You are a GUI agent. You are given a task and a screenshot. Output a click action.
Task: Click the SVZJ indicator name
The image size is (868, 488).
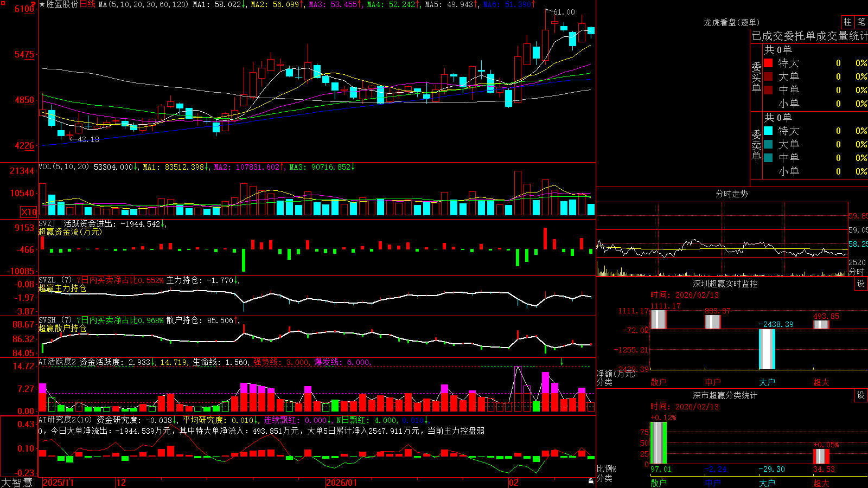(47, 223)
